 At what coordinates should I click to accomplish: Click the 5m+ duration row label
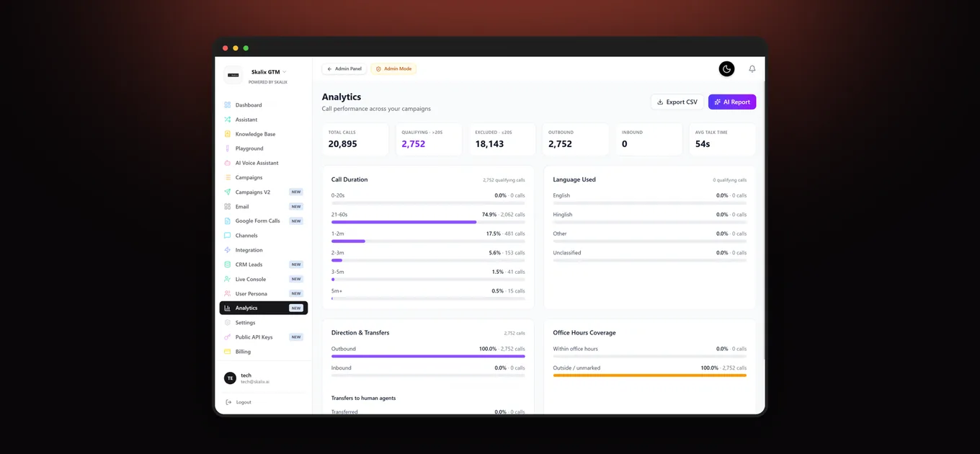pyautogui.click(x=337, y=291)
